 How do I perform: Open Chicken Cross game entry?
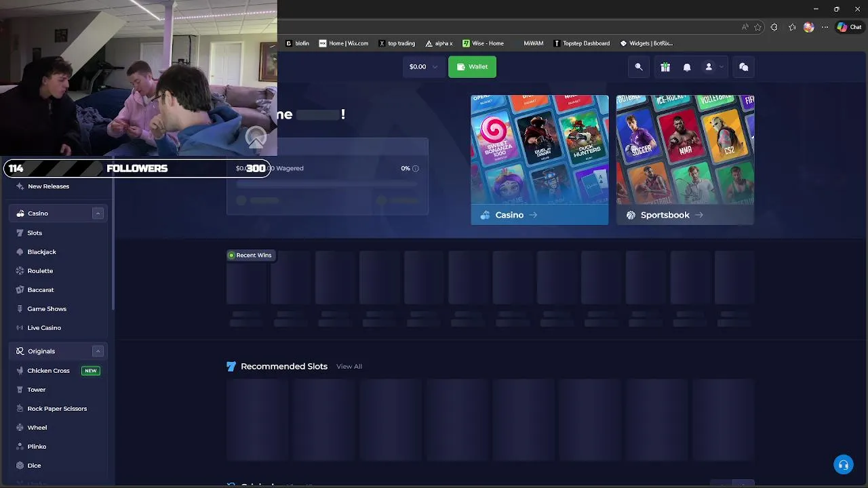[x=58, y=371]
